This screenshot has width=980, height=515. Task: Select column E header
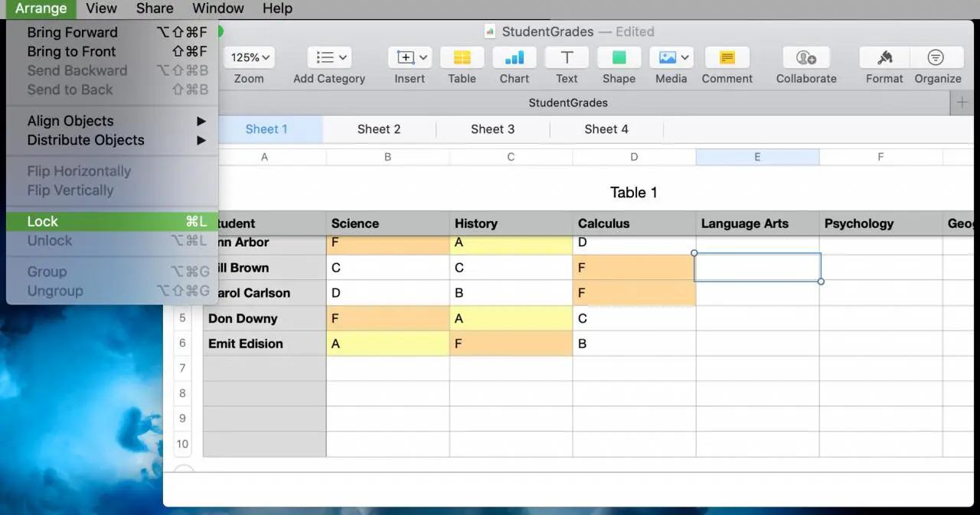[757, 157]
